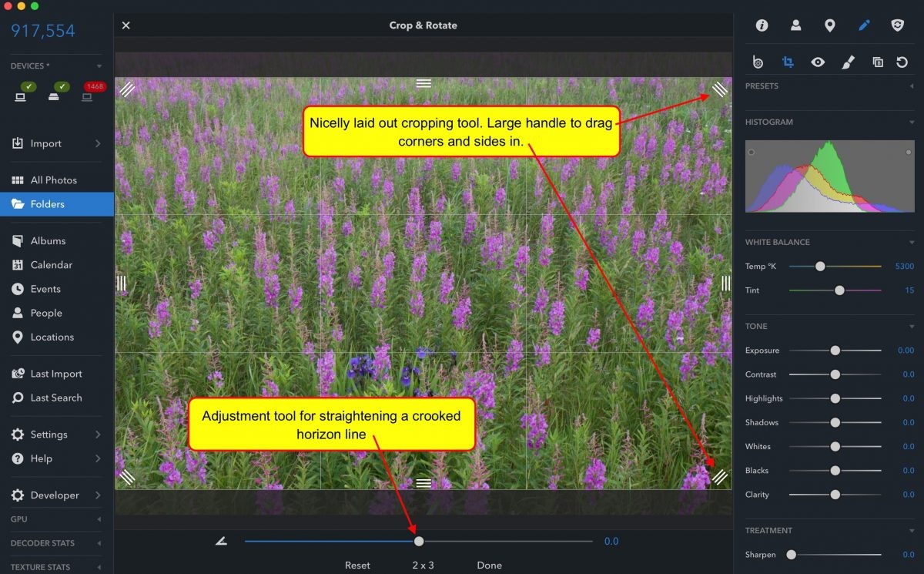
Task: Click the bottom-left crop corner handle
Action: 127,477
